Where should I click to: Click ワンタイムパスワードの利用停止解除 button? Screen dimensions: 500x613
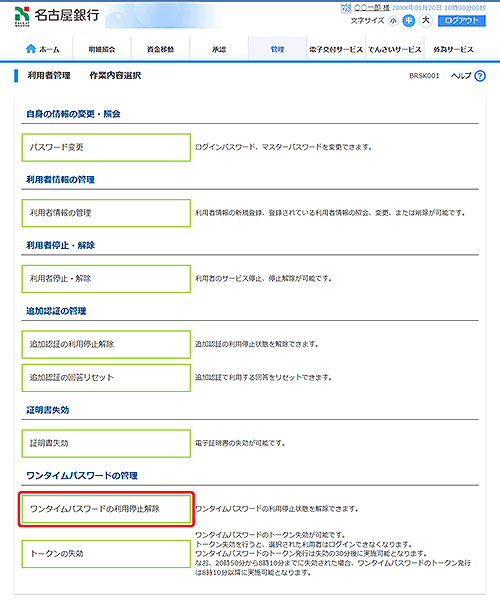pos(106,509)
